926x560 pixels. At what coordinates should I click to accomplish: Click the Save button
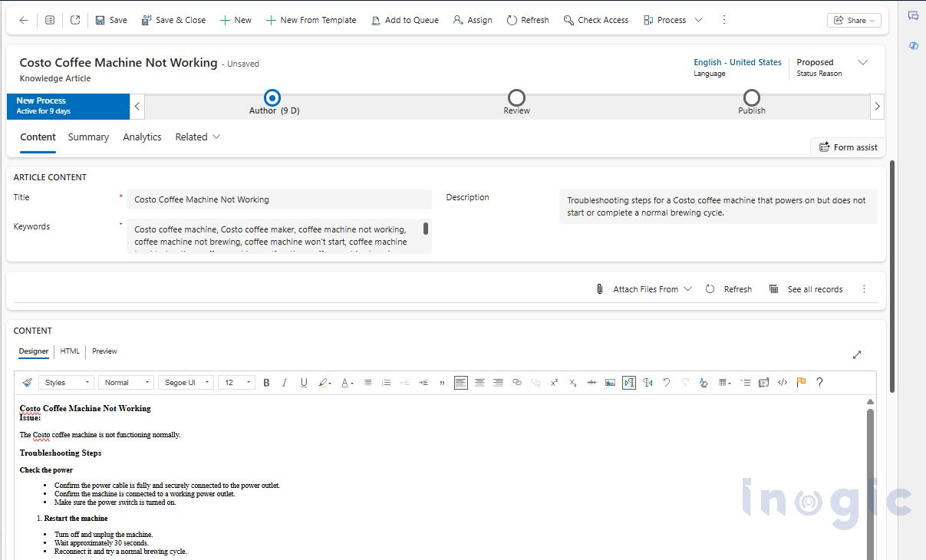click(111, 20)
